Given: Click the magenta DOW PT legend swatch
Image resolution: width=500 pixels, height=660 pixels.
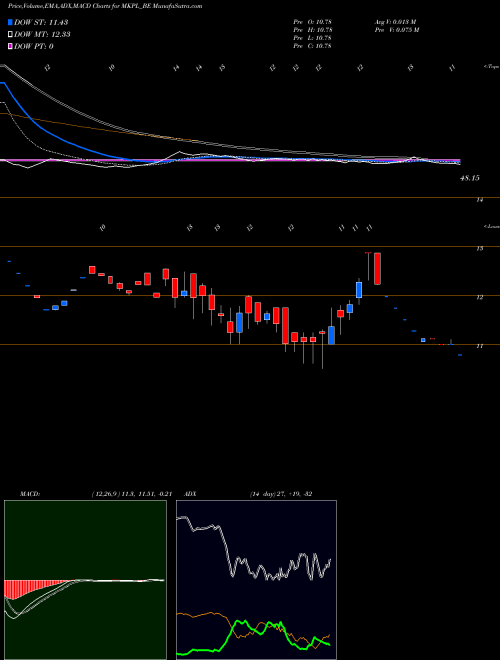Looking at the screenshot, I should point(11,46).
